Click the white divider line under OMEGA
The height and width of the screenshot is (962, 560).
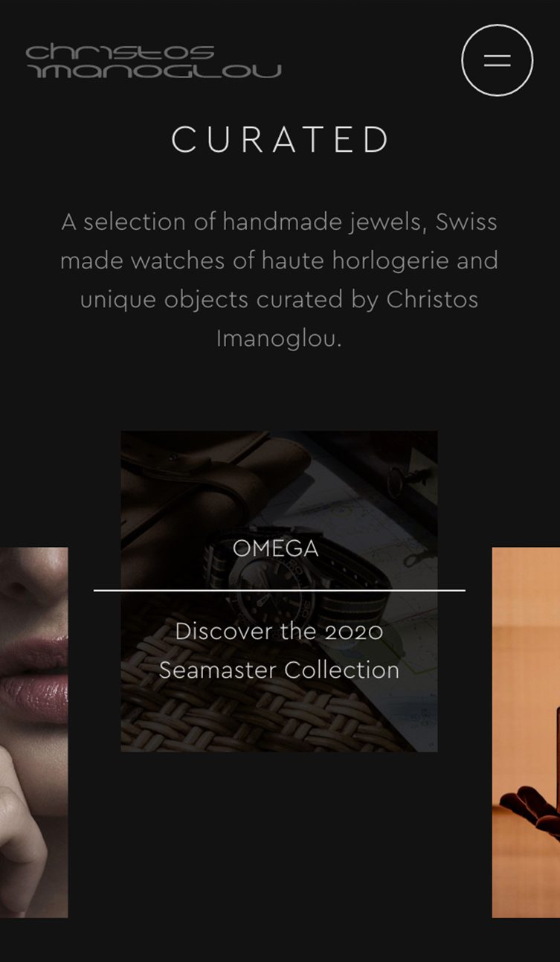click(279, 590)
